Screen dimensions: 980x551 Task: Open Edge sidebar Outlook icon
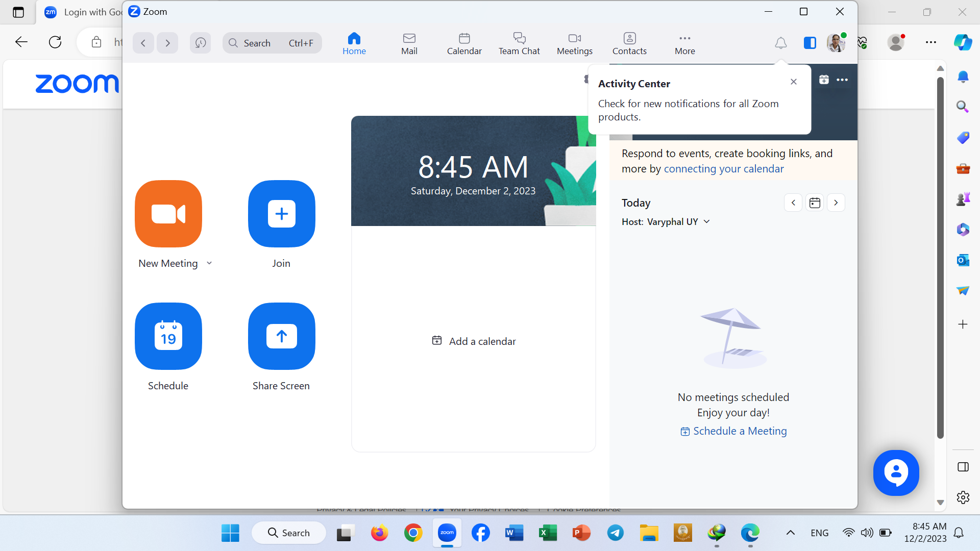tap(963, 260)
